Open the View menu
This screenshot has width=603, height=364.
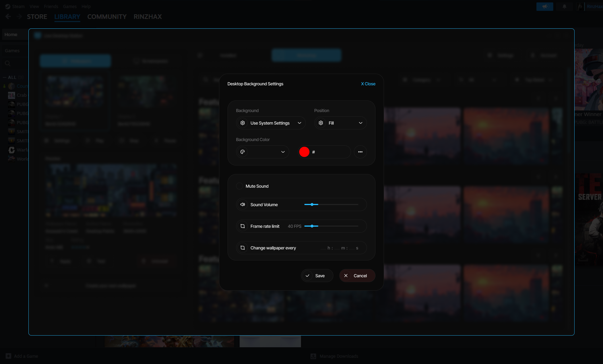(34, 6)
